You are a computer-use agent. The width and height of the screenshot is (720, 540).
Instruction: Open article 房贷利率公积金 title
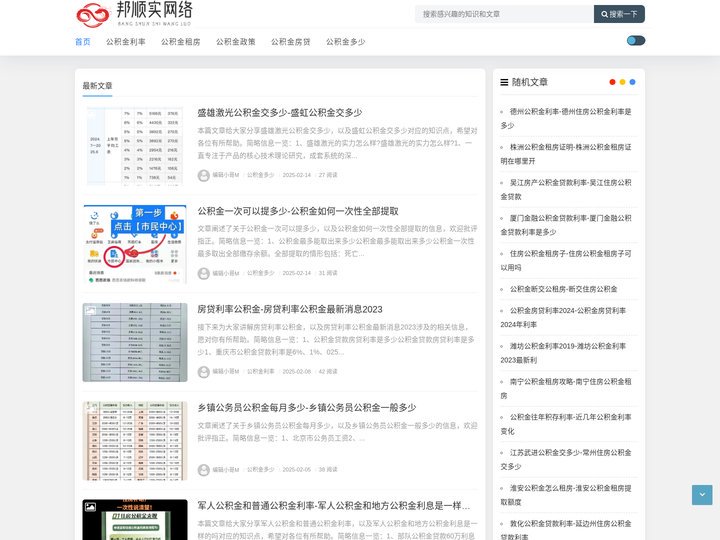click(x=290, y=309)
